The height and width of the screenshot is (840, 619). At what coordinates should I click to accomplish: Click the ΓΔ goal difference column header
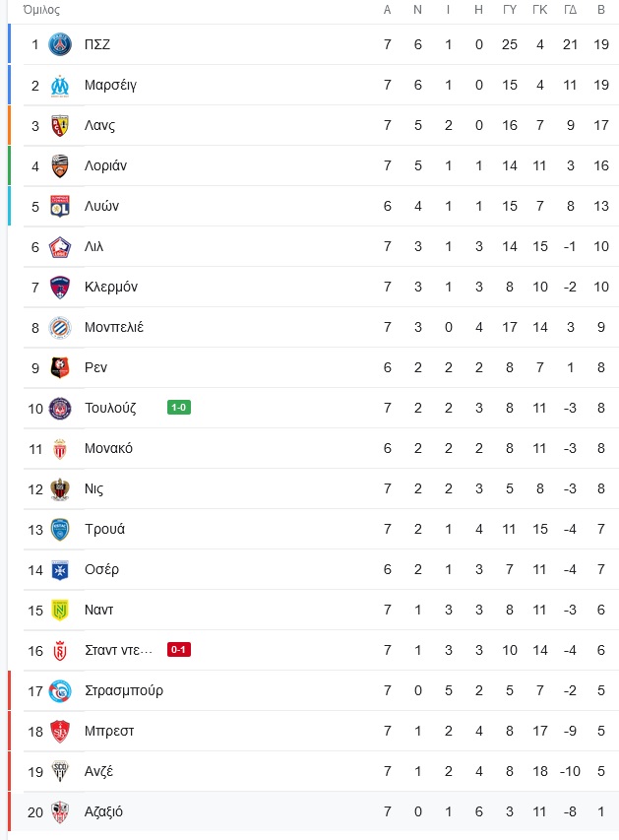570,10
